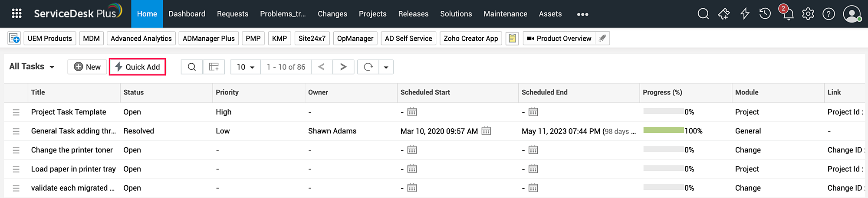Click the global search magnifier icon
The height and width of the screenshot is (198, 868).
[x=703, y=14]
